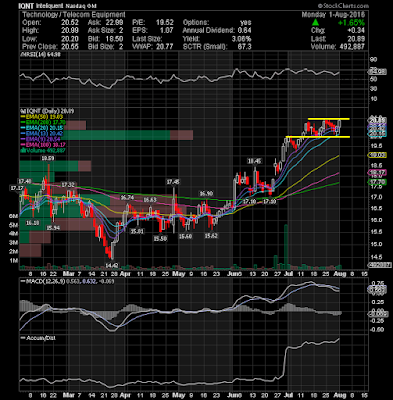393x400 pixels.
Task: Click the StockCharts.com watermark link
Action: coord(343,6)
